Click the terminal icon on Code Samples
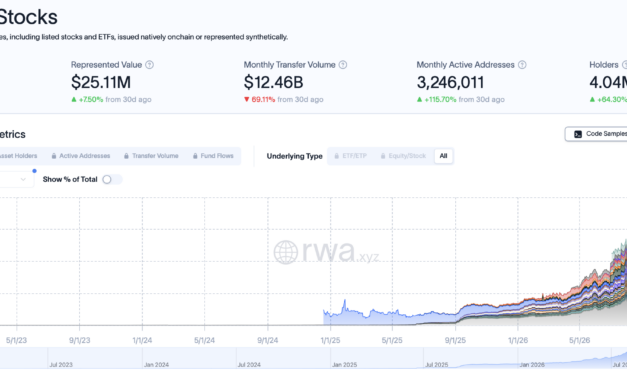Viewport: 627px width, 376px height. coord(578,134)
